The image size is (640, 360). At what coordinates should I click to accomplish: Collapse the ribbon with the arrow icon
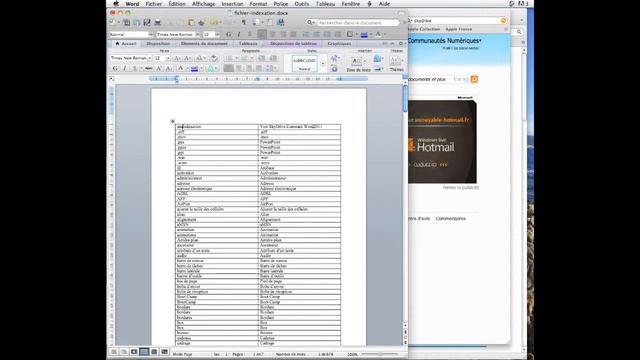[393, 43]
